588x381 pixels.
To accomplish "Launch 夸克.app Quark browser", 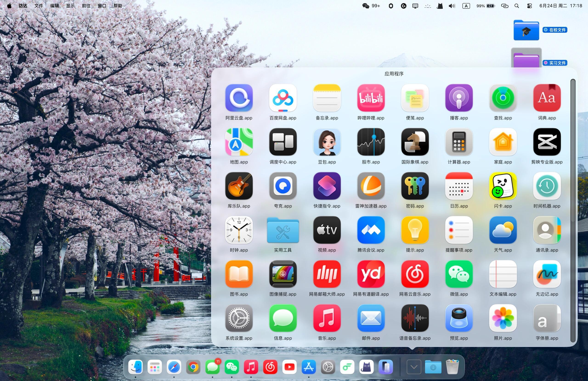I will 283,186.
